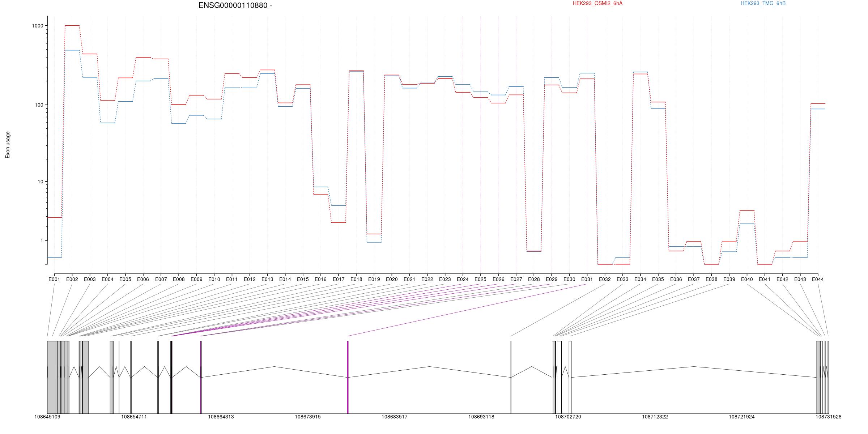Screen dimensions: 868x434
Task: Click the blue E002 usage segment
Action: (72, 50)
